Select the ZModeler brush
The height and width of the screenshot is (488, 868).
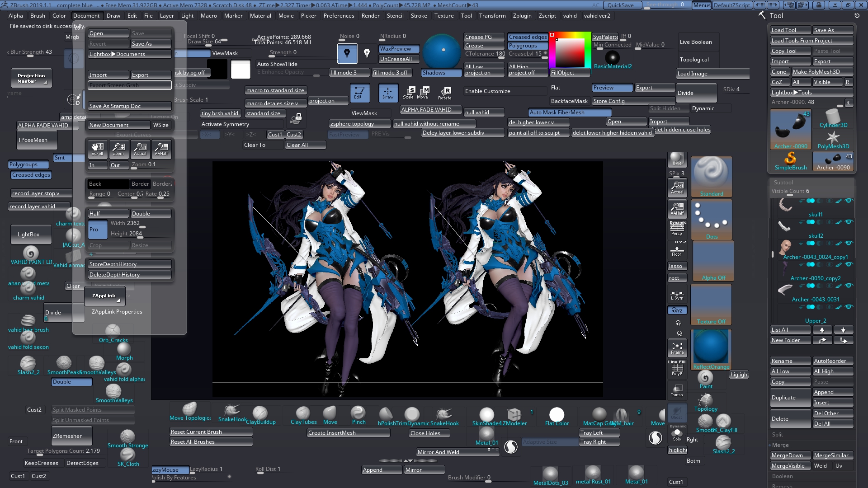click(514, 416)
